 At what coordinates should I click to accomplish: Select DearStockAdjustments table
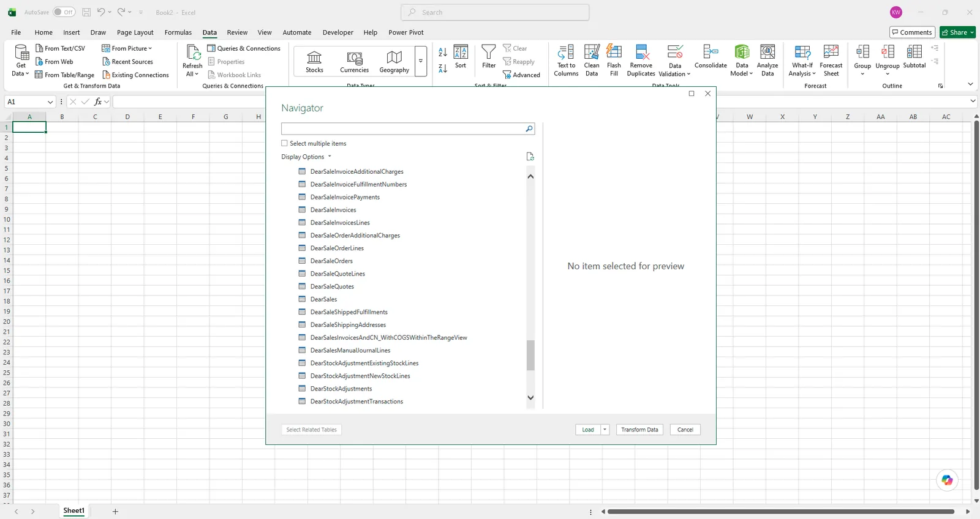[341, 389]
